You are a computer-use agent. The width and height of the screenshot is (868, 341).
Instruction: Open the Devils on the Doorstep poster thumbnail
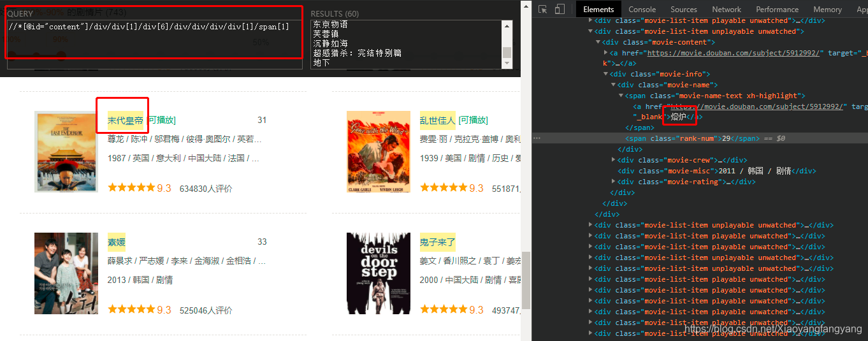click(379, 273)
